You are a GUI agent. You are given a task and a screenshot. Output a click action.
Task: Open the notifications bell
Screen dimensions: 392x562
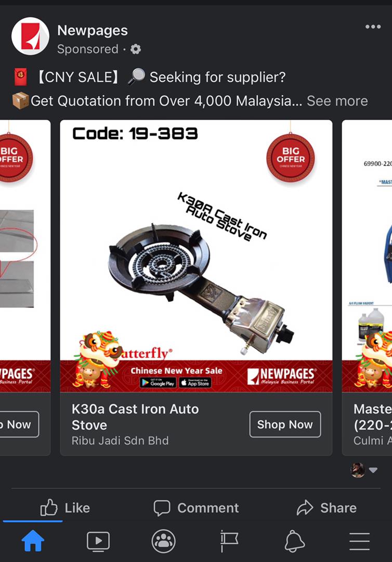click(x=294, y=541)
